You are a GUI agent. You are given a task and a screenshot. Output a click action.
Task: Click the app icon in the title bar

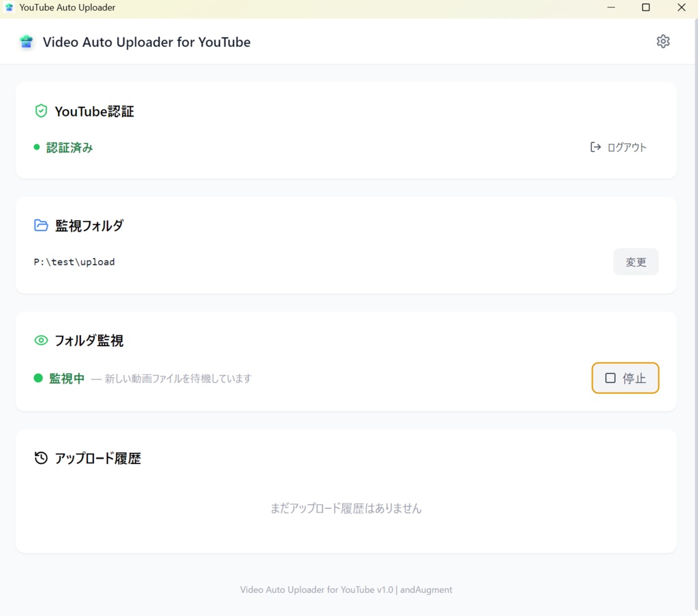coord(10,7)
